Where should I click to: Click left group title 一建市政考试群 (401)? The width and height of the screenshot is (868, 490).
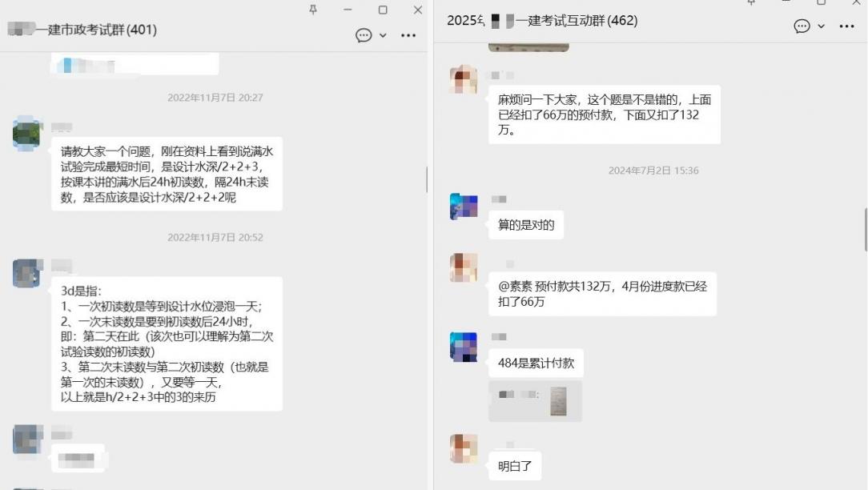[102, 30]
